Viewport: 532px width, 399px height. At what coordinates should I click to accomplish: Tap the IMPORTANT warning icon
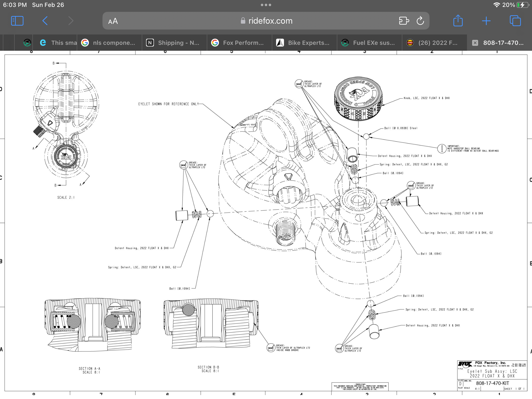(x=442, y=149)
